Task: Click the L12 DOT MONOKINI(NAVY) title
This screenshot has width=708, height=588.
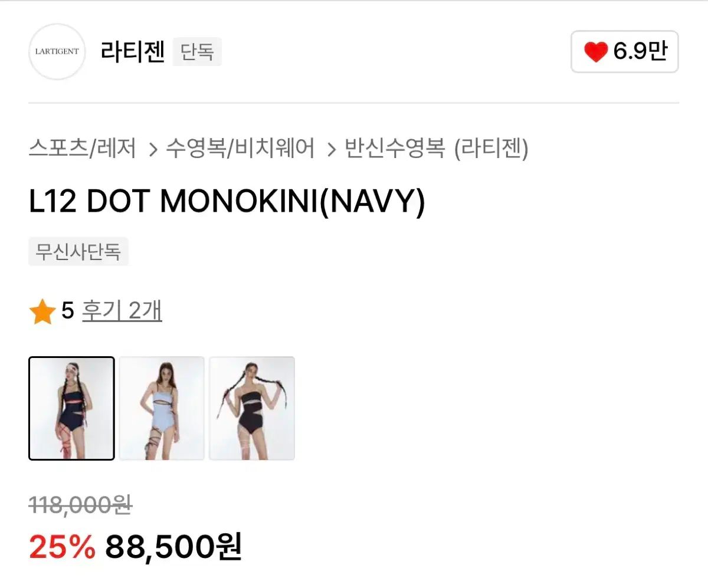Action: [x=227, y=202]
